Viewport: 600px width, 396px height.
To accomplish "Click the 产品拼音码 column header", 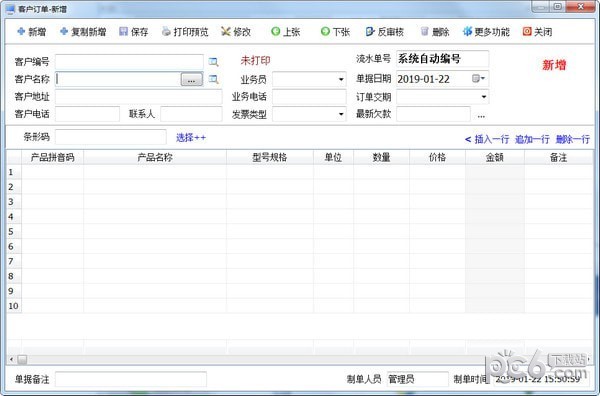I will [x=52, y=157].
